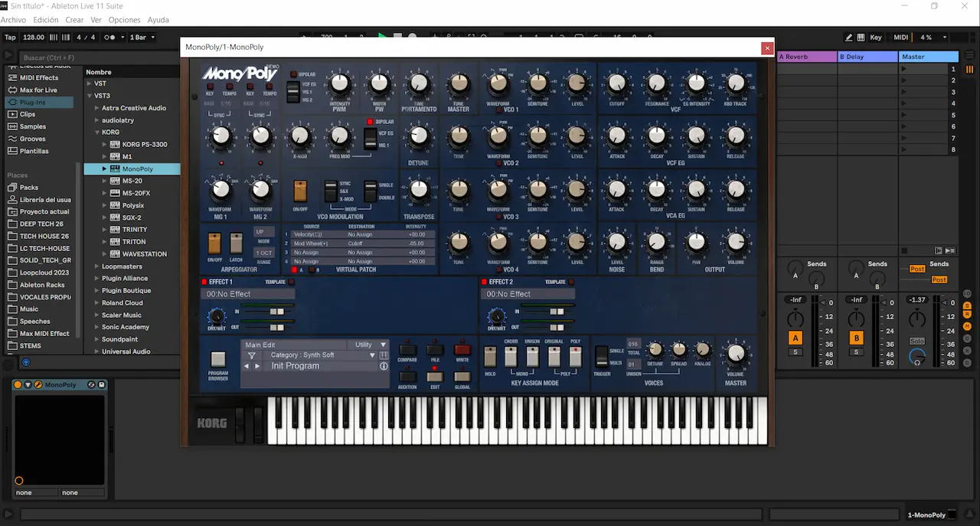
Task: Toggle VCO Modulation ON/OFF switch
Action: pyautogui.click(x=300, y=191)
